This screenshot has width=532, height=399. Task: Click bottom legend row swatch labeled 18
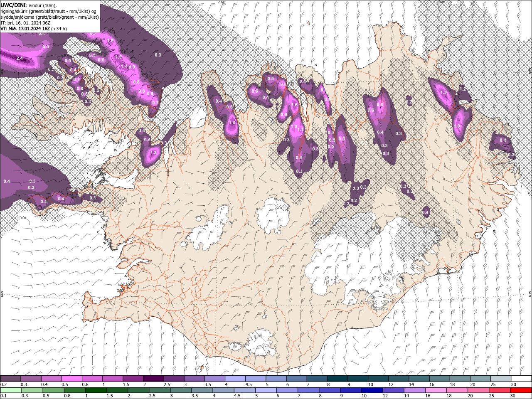[x=457, y=390]
